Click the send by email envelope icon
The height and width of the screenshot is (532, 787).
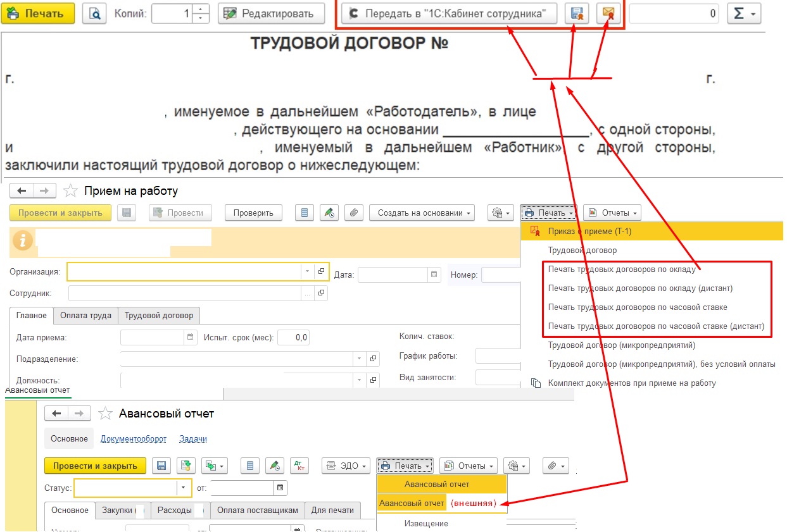[x=607, y=13]
